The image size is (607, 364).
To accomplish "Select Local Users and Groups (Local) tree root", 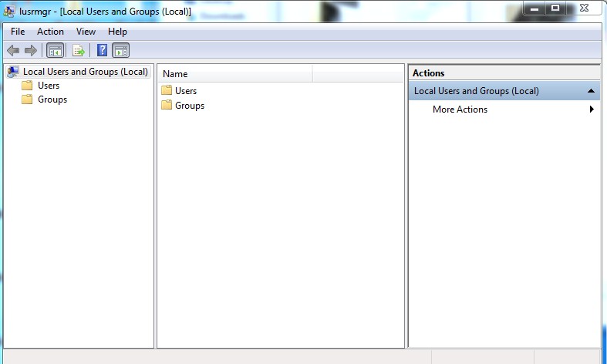I will [86, 72].
